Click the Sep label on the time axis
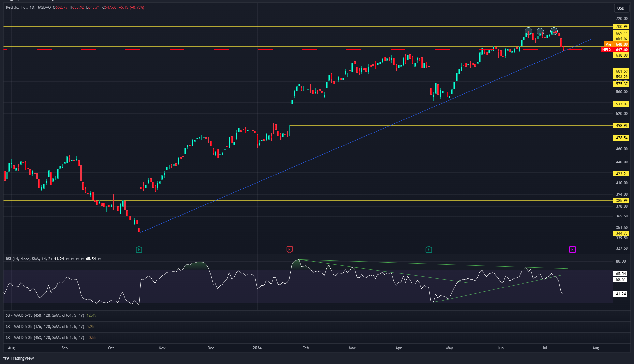Image resolution: width=634 pixels, height=364 pixels. coord(65,348)
